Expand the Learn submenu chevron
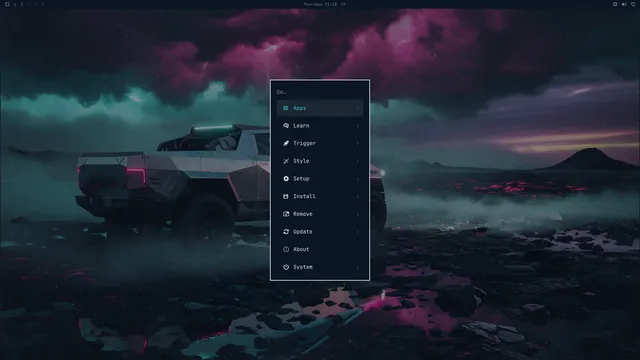 click(x=358, y=126)
